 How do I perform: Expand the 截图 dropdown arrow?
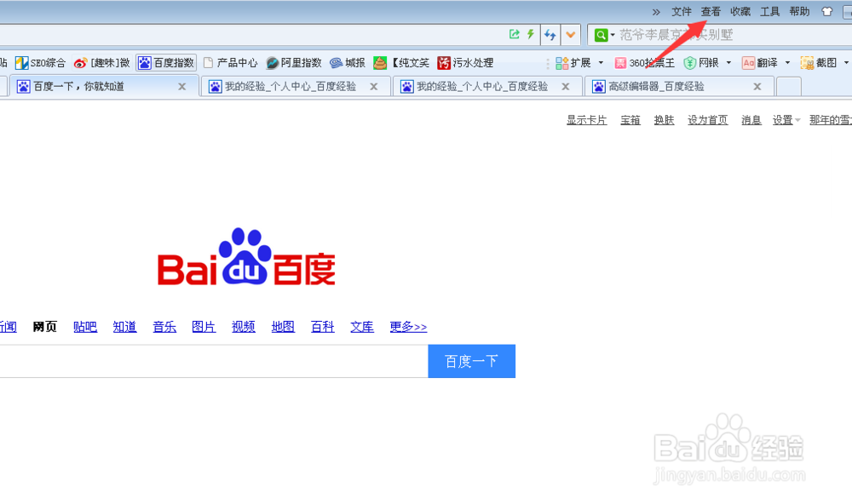click(x=846, y=63)
